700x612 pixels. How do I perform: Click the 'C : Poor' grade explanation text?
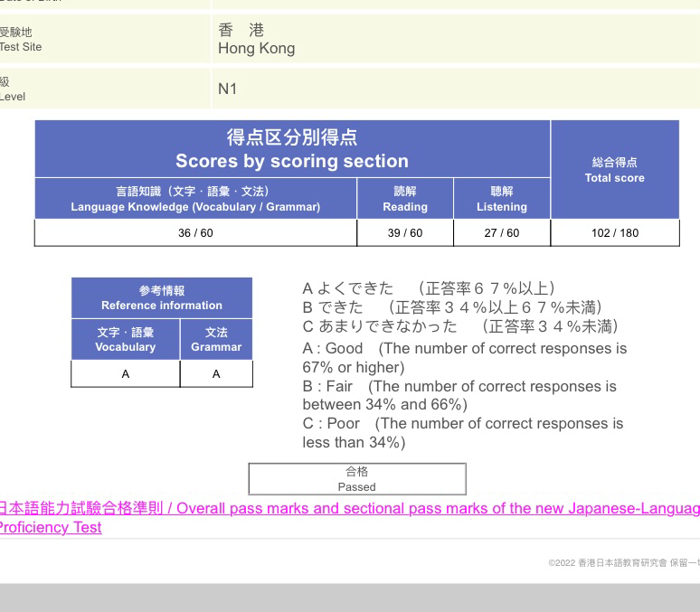click(462, 432)
